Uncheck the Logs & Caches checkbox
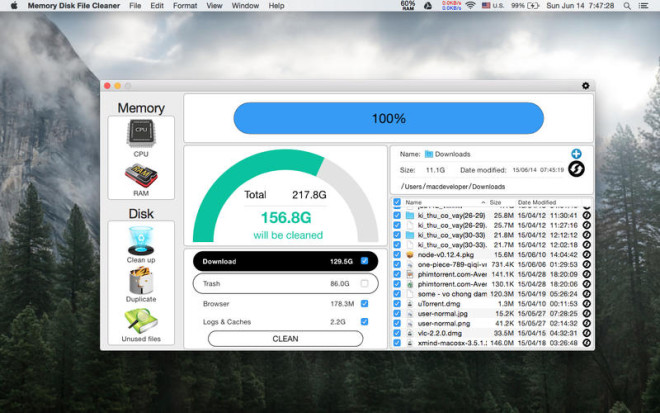Image resolution: width=660 pixels, height=413 pixels. pyautogui.click(x=364, y=321)
